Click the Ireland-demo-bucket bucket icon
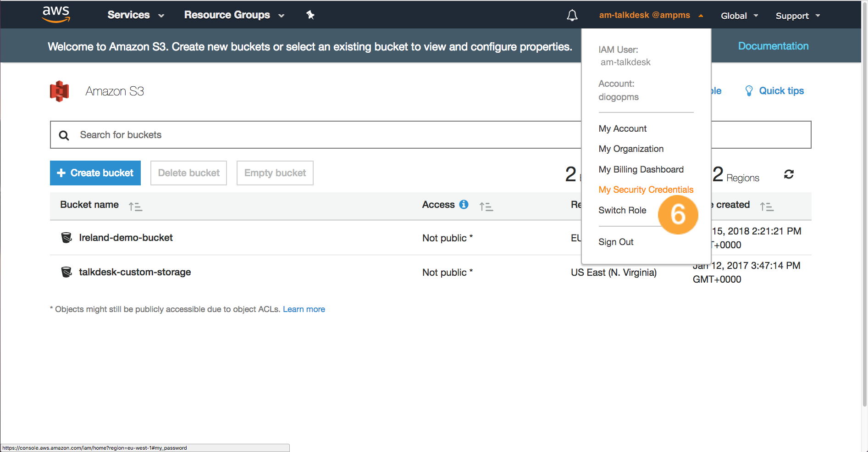 pos(66,238)
